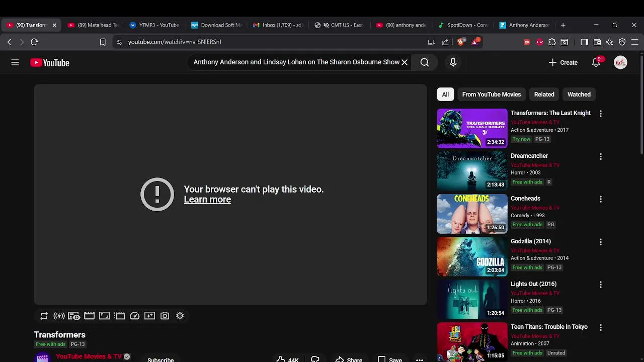Dislike the Transformers video
Screen dimensions: 644x362
(x=315, y=359)
